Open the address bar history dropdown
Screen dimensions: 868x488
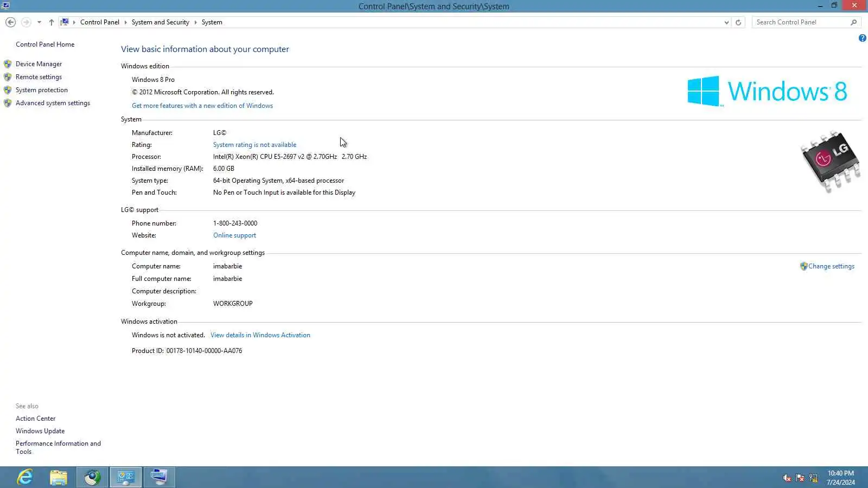click(x=726, y=22)
